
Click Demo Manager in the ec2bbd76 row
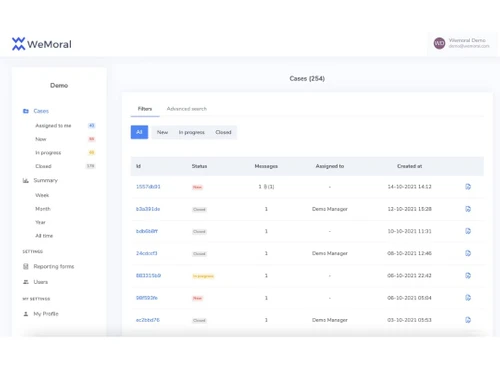[x=330, y=320]
